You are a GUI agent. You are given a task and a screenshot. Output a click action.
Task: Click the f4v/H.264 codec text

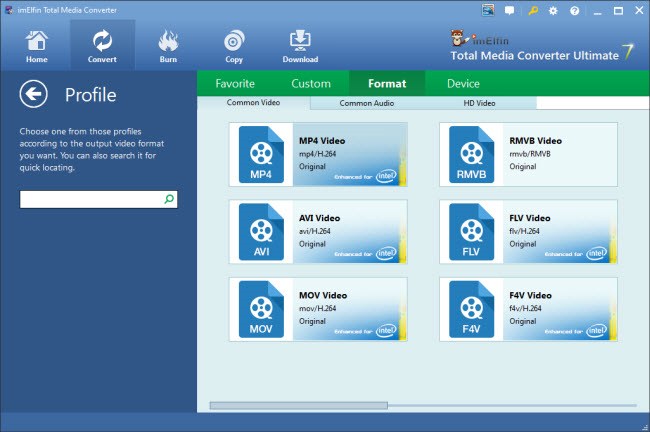(x=525, y=308)
